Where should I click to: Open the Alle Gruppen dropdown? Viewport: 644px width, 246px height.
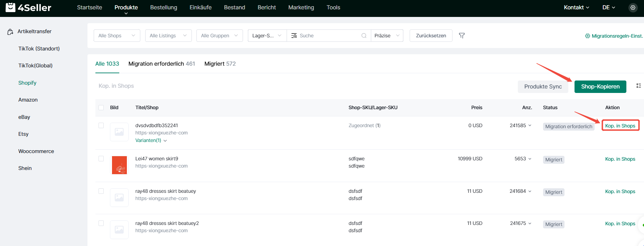tap(220, 36)
